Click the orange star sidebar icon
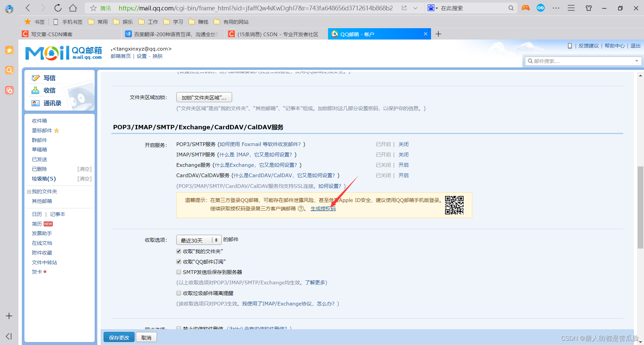 tap(9, 50)
